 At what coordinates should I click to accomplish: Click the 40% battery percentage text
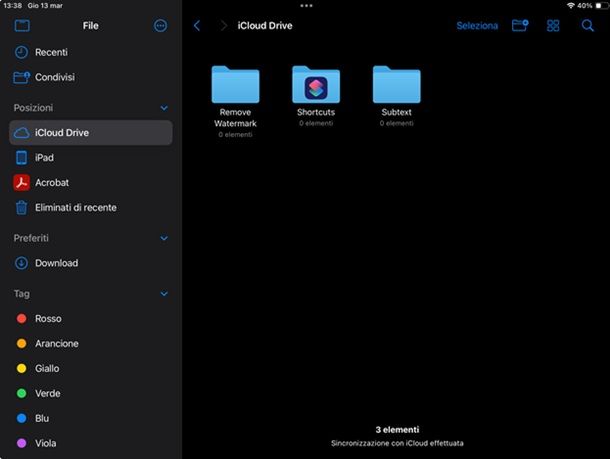pos(584,5)
